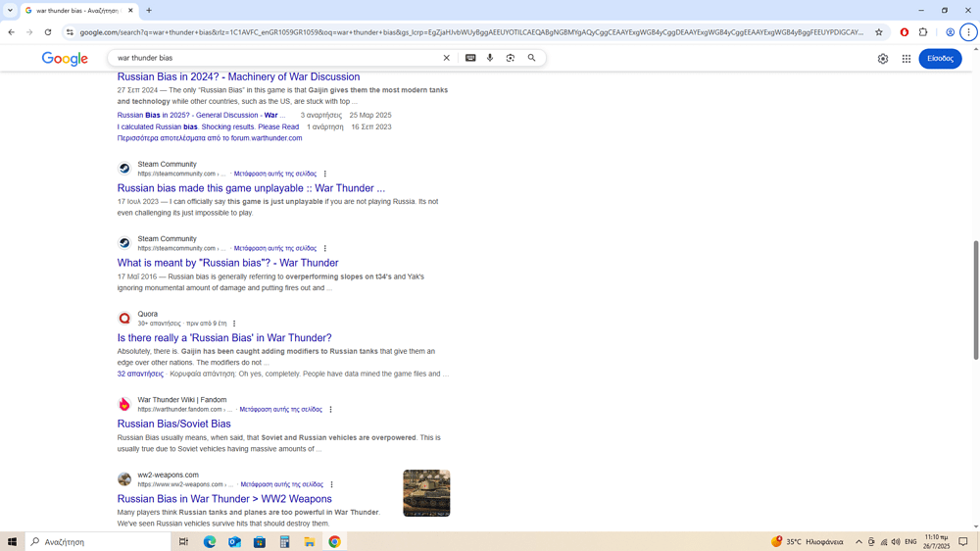Search by image with Lens icon
This screenshot has width=980, height=551.
[511, 58]
